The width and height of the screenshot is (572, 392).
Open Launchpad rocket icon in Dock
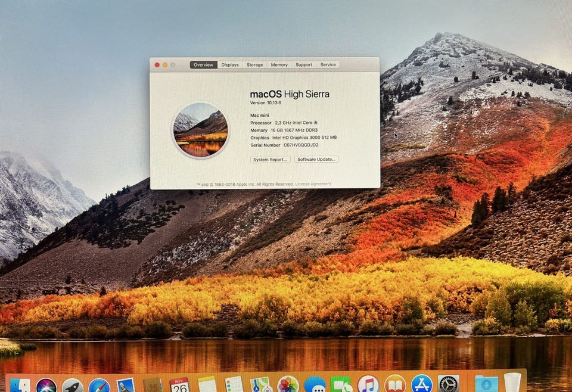point(73,386)
